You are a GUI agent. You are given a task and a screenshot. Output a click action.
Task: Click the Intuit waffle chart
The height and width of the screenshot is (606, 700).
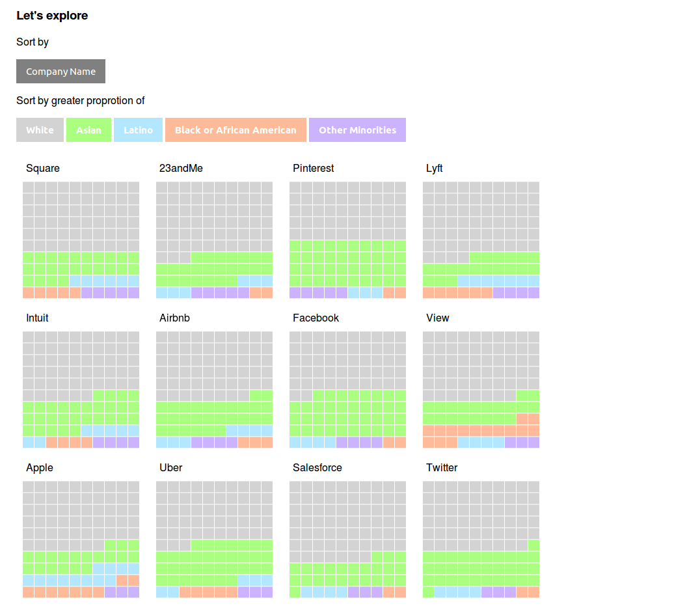click(81, 389)
